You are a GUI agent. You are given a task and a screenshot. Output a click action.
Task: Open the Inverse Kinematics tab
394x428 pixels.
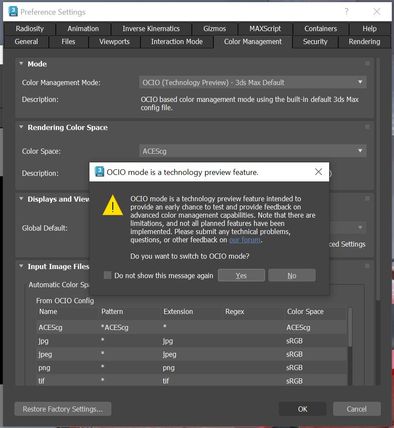tap(151, 29)
